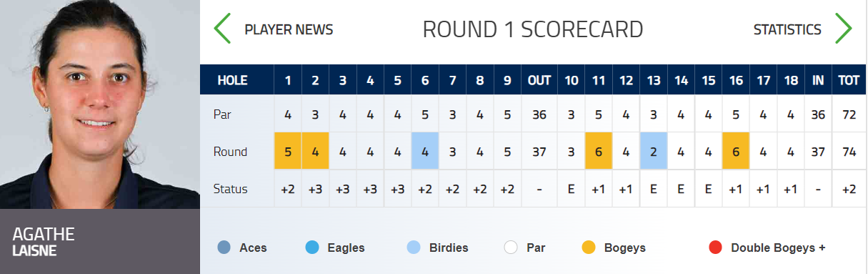Select the hole 1 bogey score cell

coord(288,151)
